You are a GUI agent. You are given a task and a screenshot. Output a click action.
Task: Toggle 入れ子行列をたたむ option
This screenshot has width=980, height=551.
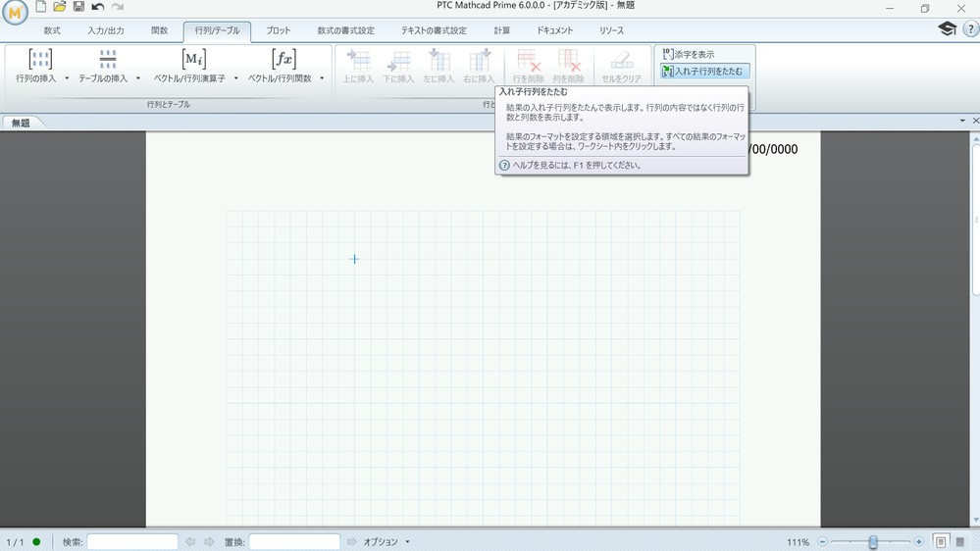click(x=703, y=72)
